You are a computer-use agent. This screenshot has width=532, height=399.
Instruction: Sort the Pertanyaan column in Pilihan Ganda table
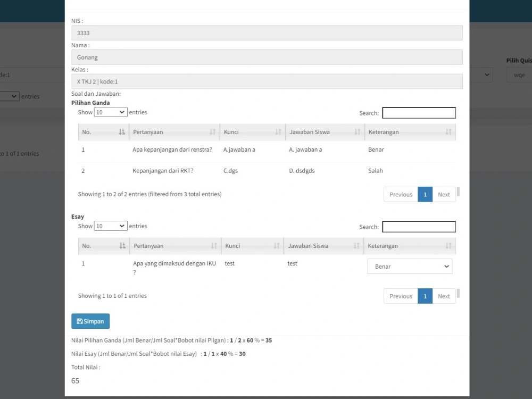click(x=174, y=131)
